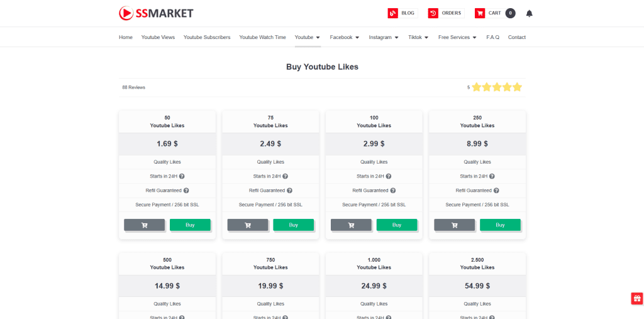644x319 pixels.
Task: Add 100 Youtube Likes to cart
Action: click(351, 225)
